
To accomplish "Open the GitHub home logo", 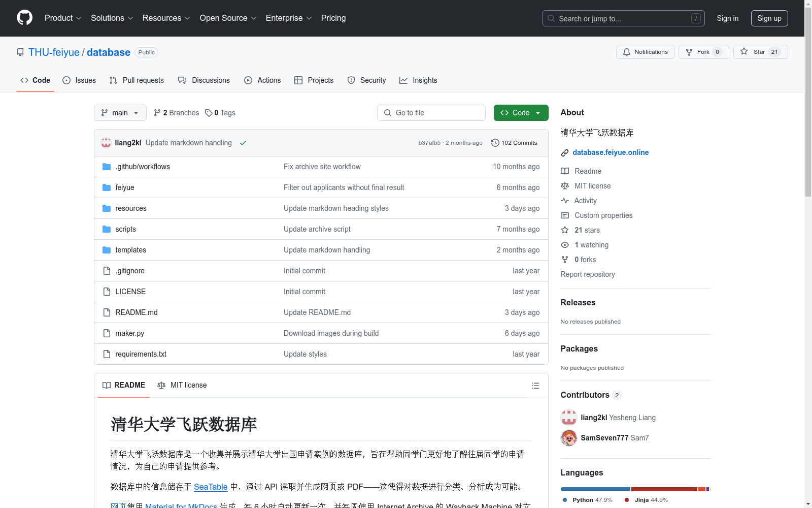I will 24,18.
